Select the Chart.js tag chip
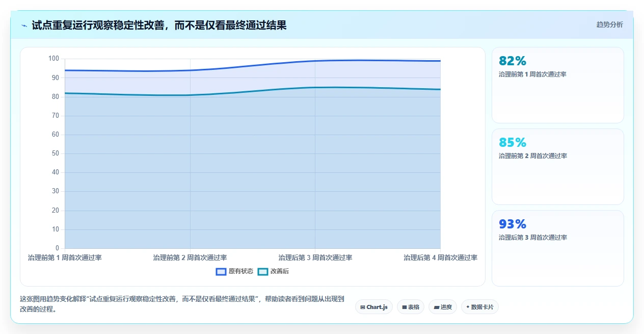 click(x=374, y=307)
